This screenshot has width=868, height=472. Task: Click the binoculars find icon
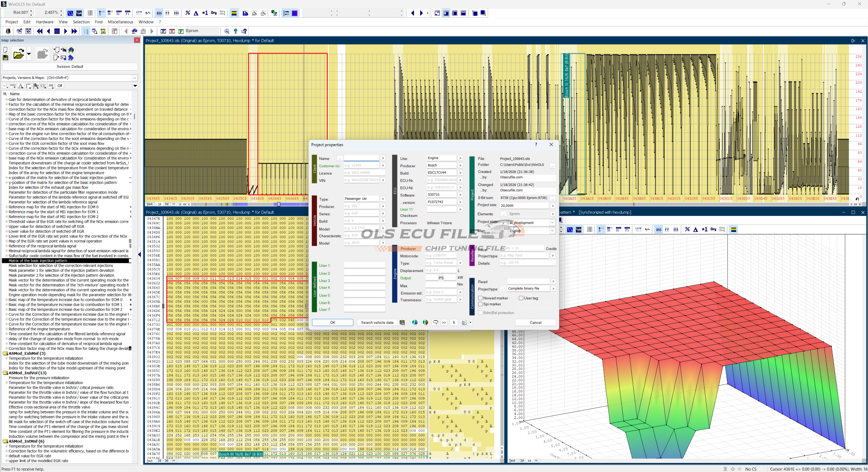coord(135,31)
